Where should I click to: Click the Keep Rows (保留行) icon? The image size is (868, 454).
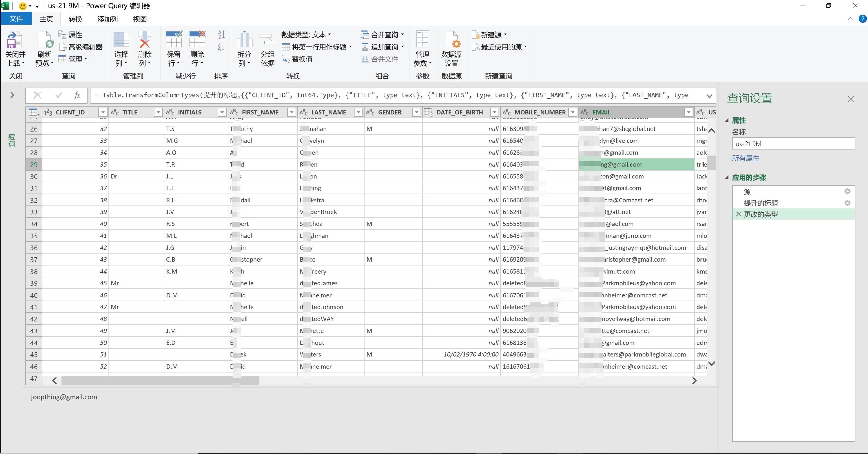[174, 40]
